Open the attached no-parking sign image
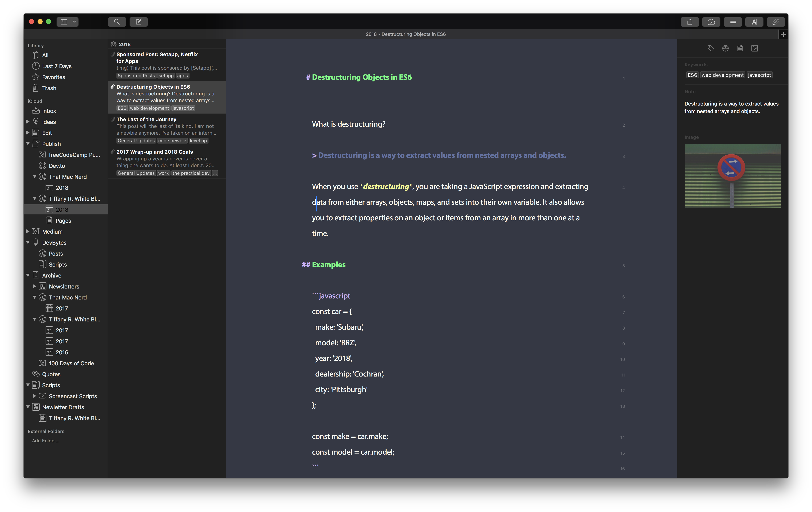812x512 pixels. point(732,176)
